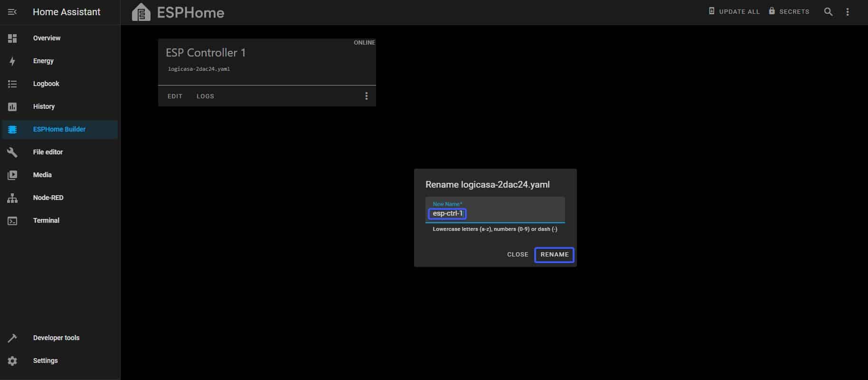Click the UPDATE ALL button
Image resolution: width=868 pixels, height=380 pixels.
(x=734, y=11)
